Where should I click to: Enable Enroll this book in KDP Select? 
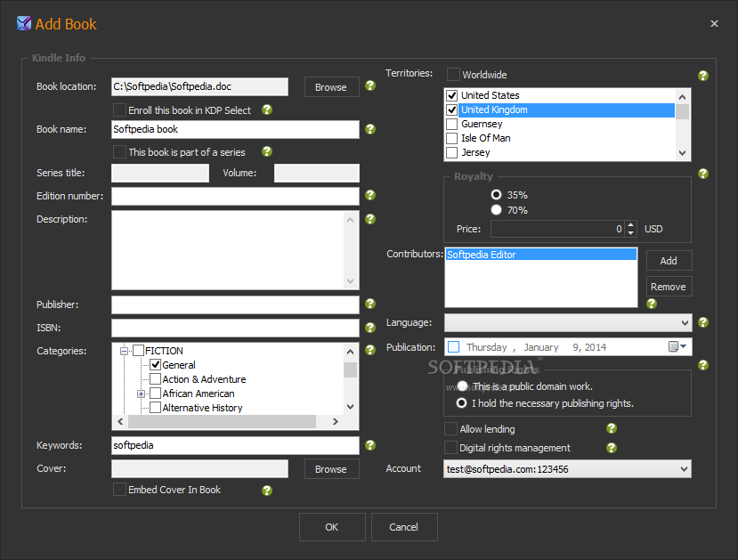point(119,110)
